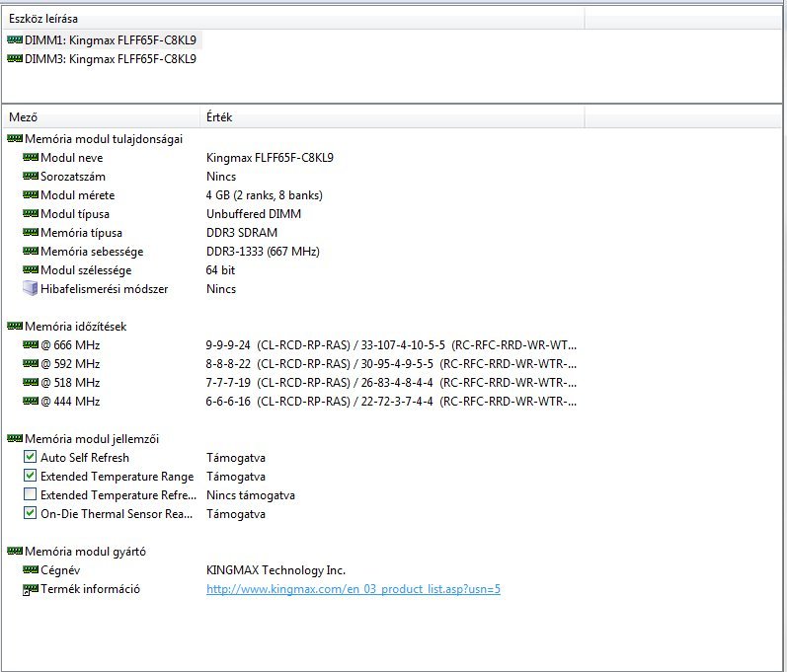The image size is (787, 672).
Task: Click the memory icon beside DIMM1
Action: click(15, 39)
